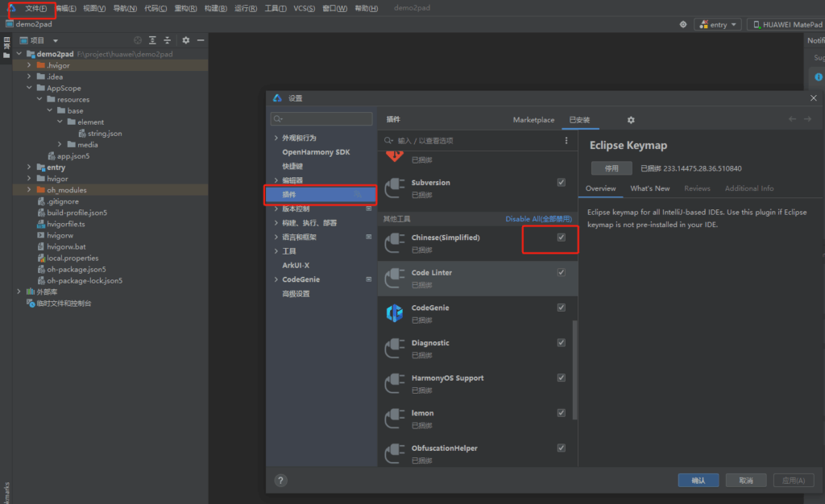Expand the .hvigor folder in project tree
This screenshot has width=825, height=504.
pos(29,65)
